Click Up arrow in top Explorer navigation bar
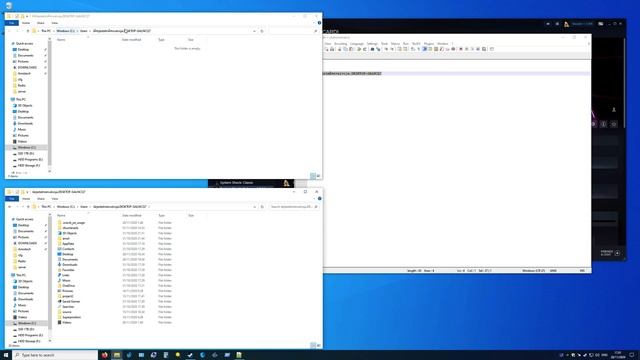The height and width of the screenshot is (360, 640). pos(28,31)
